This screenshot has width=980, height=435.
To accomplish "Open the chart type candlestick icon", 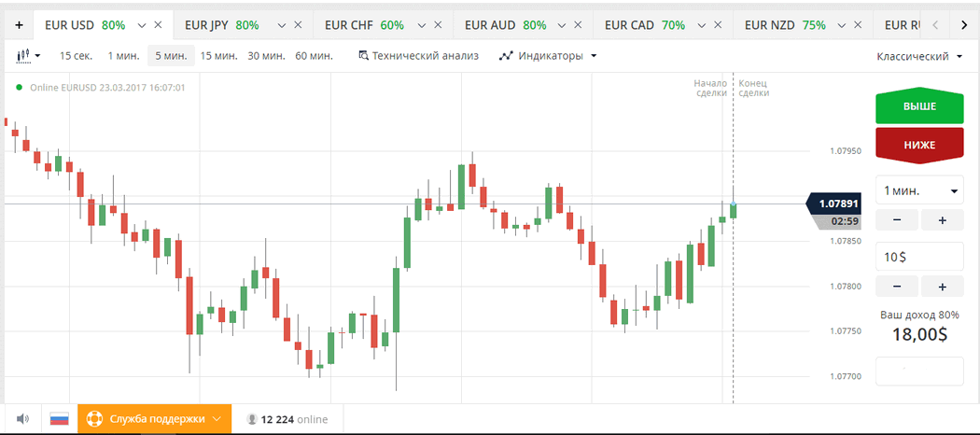I will [28, 56].
